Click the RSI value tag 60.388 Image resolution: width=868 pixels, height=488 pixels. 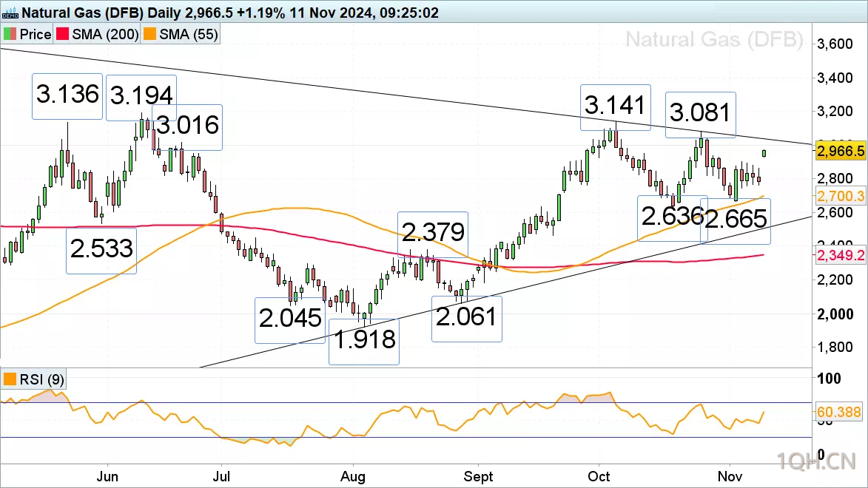pyautogui.click(x=838, y=412)
